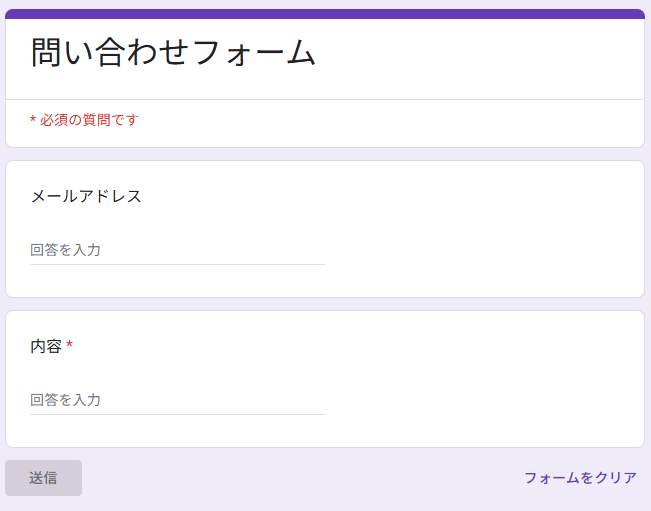Screen dimensions: 651x511
Task: Click the red asterisk beside 内容
Action: coord(70,346)
